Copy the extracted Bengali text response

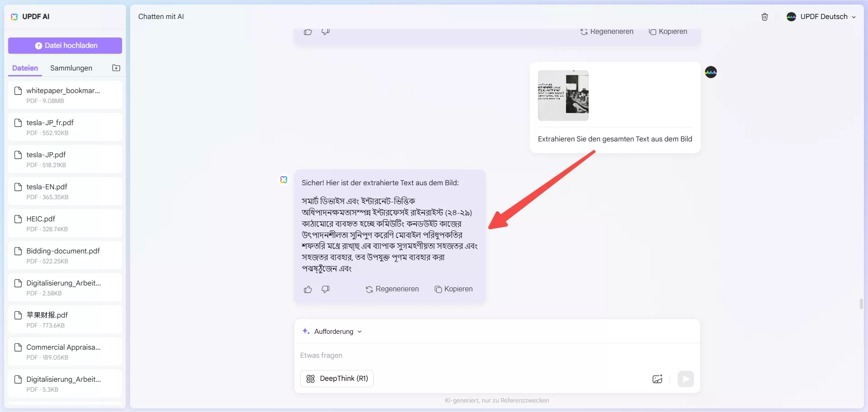(453, 289)
